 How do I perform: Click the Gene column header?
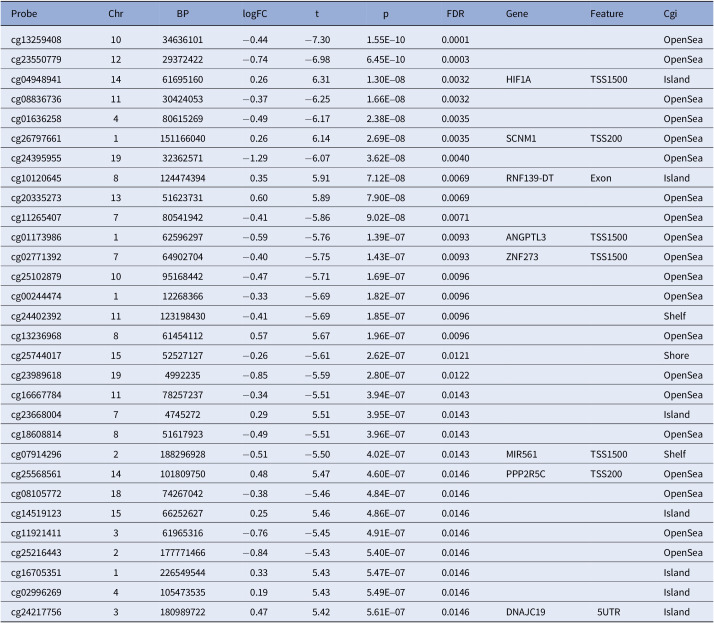point(517,14)
